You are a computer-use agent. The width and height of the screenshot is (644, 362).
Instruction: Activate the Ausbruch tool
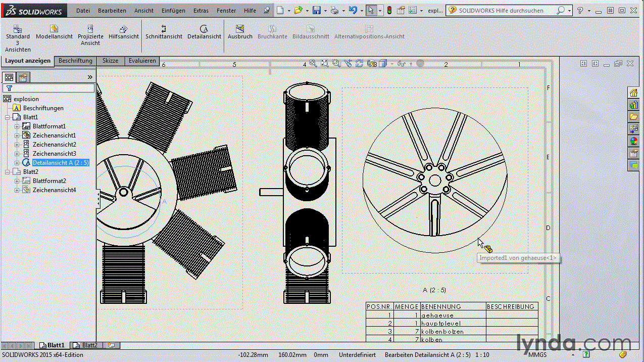point(240,32)
